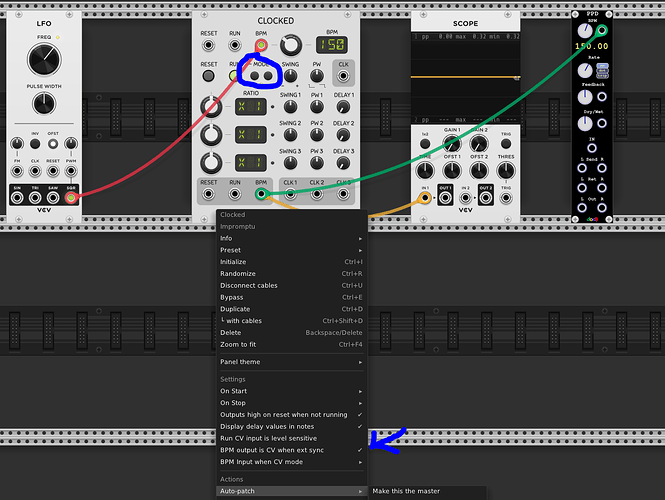Viewport: 665px width, 500px height.
Task: Click the LFO PULSE WIDTH knob
Action: point(44,103)
